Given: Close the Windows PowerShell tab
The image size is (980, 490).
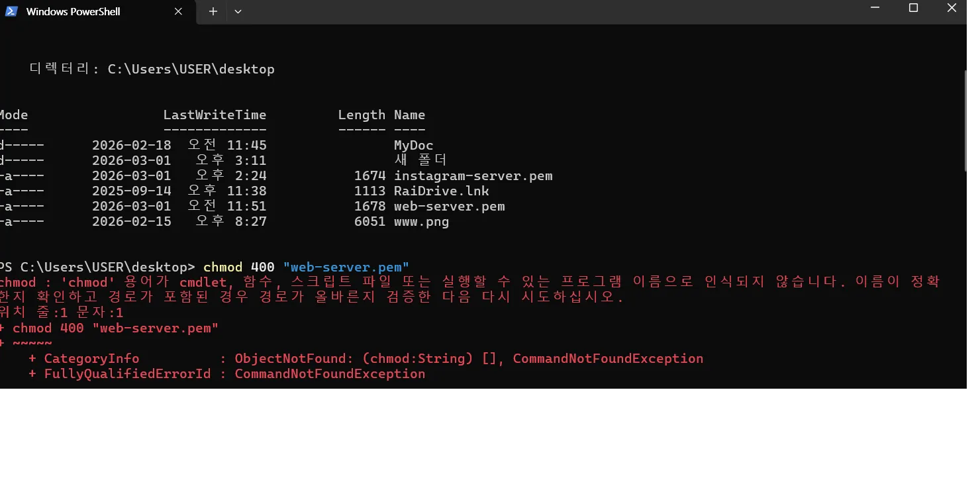Looking at the screenshot, I should point(177,11).
